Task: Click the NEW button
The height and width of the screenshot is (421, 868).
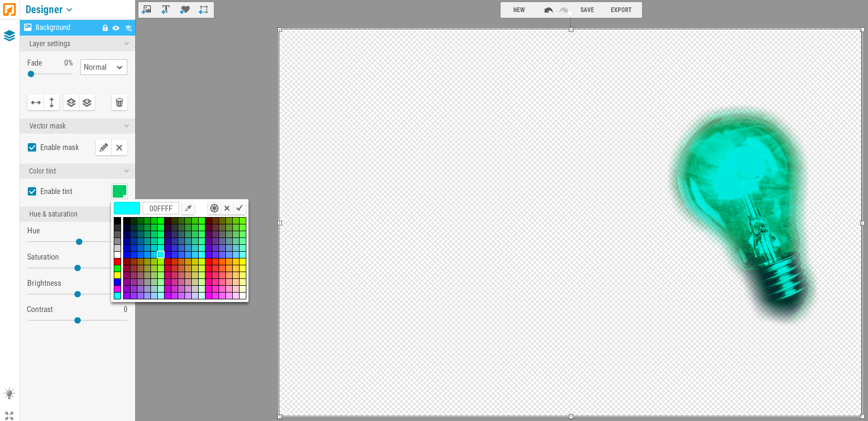Action: click(519, 10)
